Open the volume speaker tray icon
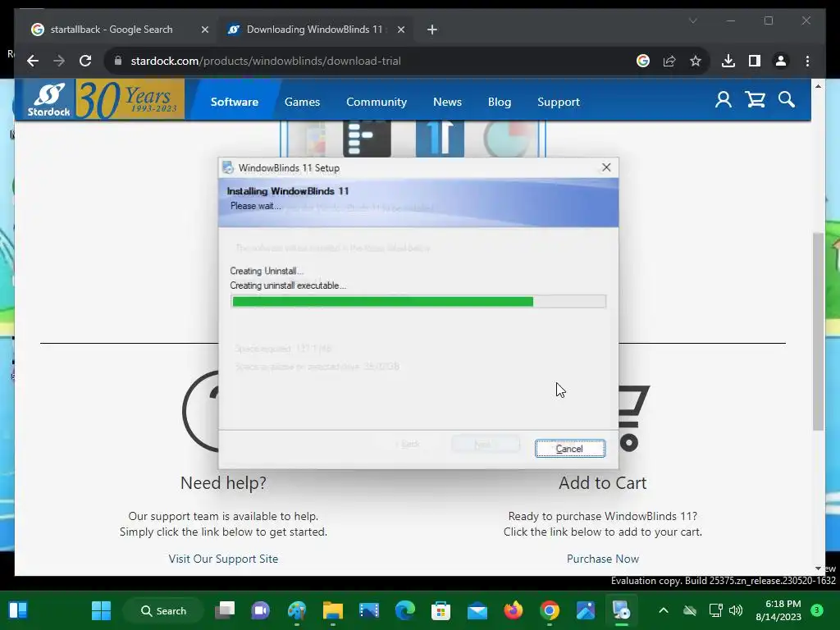The image size is (840, 630). (x=736, y=610)
